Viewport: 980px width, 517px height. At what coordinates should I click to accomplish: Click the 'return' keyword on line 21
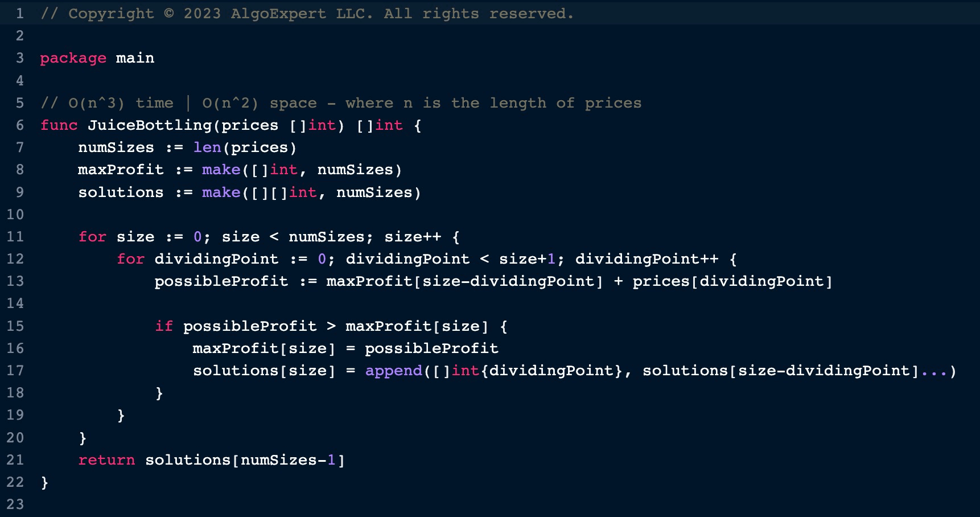(x=106, y=460)
